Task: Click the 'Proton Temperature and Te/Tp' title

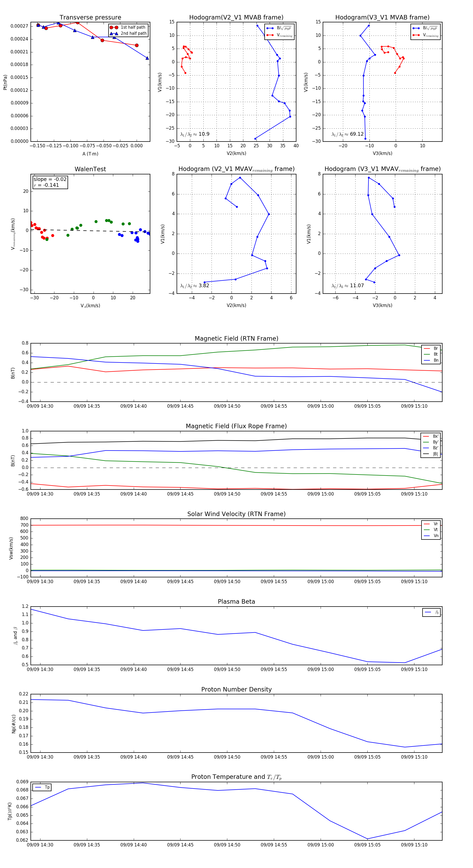Action: [236, 777]
